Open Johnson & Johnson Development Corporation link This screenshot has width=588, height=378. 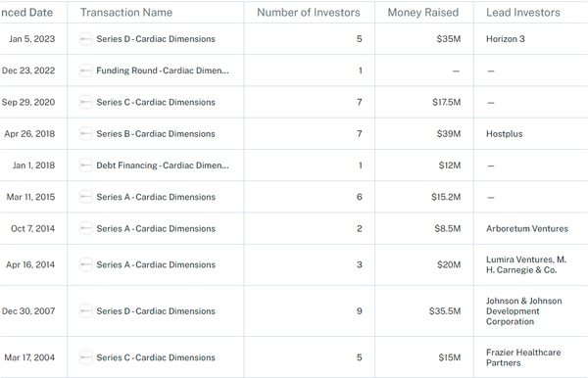coord(524,311)
